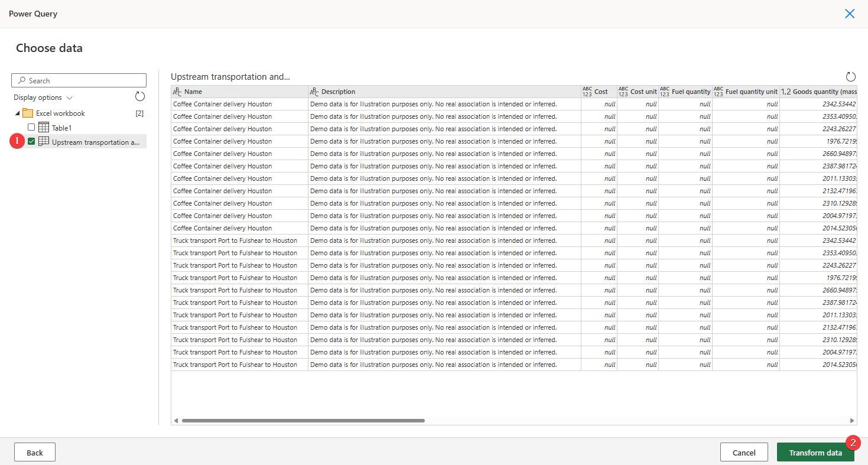Click the text type icon on Description column
Viewport: 868px width, 465px height.
tap(314, 92)
